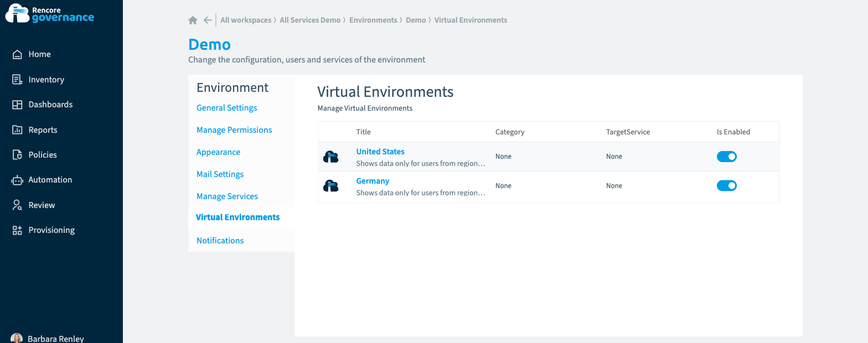Click the Home icon in the sidebar
The width and height of the screenshot is (868, 343).
[x=17, y=54]
